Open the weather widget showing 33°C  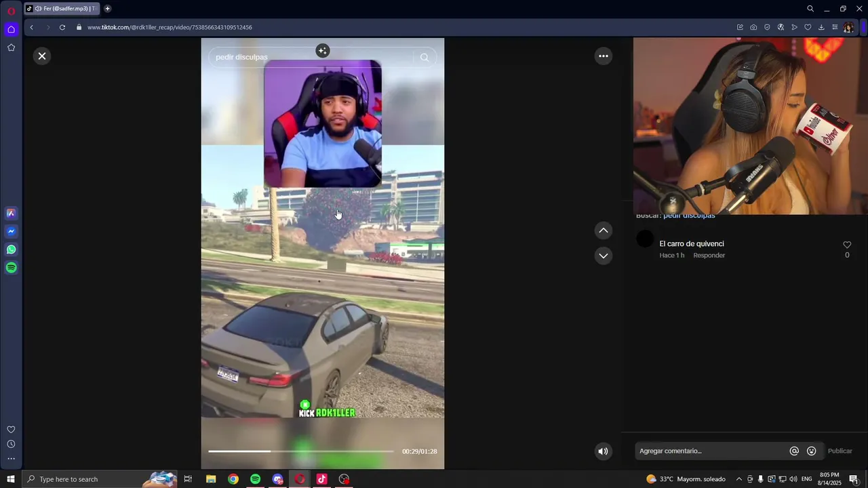tap(686, 479)
